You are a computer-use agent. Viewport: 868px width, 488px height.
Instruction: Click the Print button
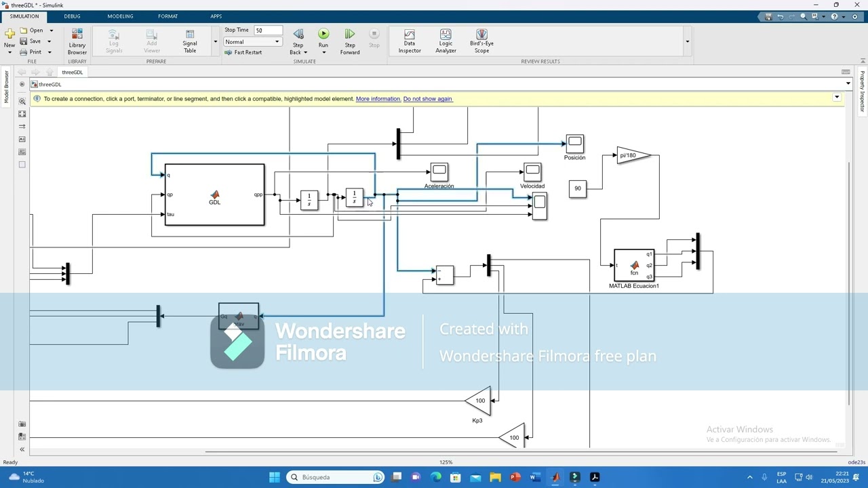(31, 52)
